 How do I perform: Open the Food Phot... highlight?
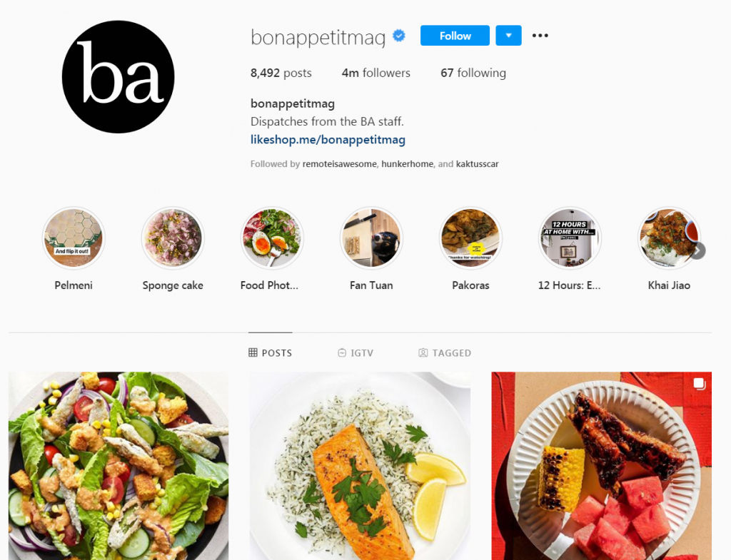coord(272,238)
